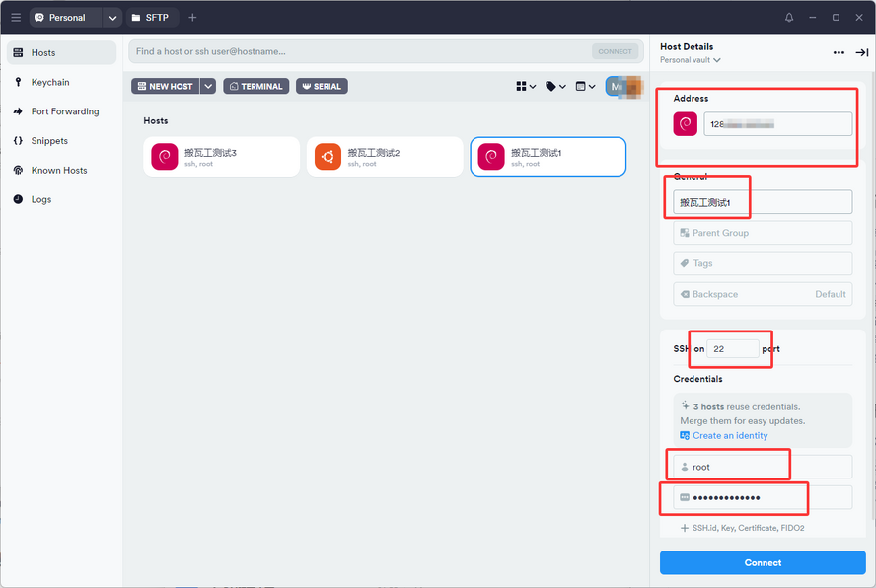Open Port Forwarding in sidebar
Viewport: 876px width, 588px height.
click(64, 111)
